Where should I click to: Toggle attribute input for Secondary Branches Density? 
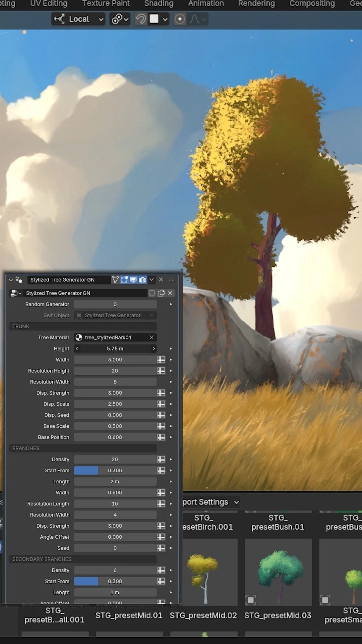161,570
